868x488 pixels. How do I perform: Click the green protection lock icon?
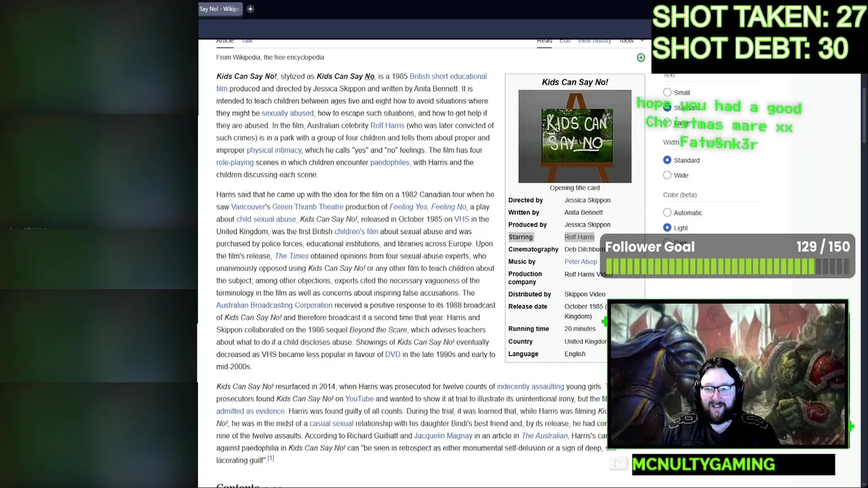tap(641, 58)
